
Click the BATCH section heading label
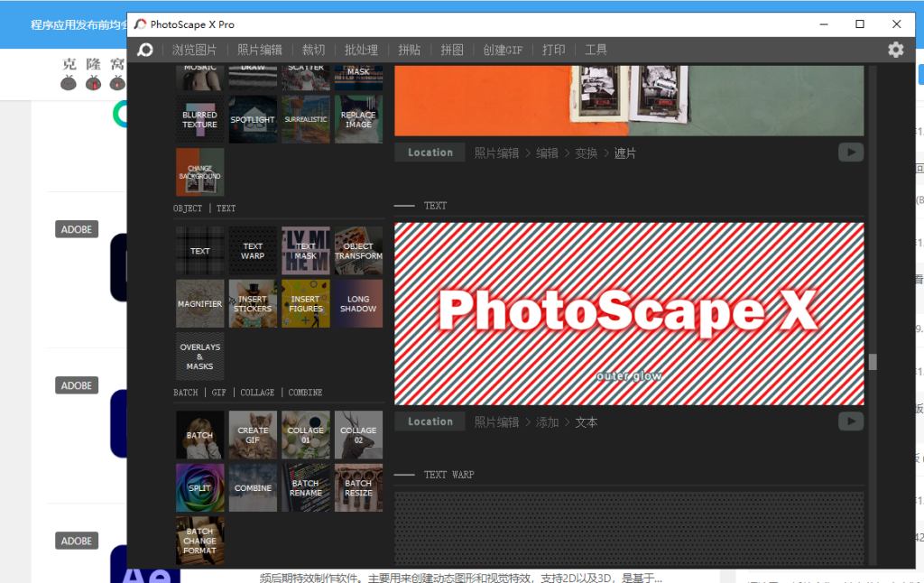(x=186, y=393)
